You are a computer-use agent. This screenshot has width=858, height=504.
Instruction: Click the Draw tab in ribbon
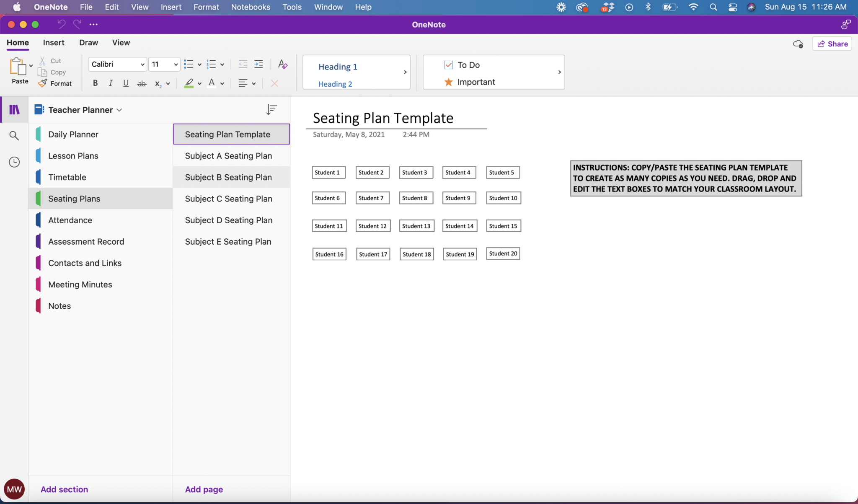coord(88,43)
